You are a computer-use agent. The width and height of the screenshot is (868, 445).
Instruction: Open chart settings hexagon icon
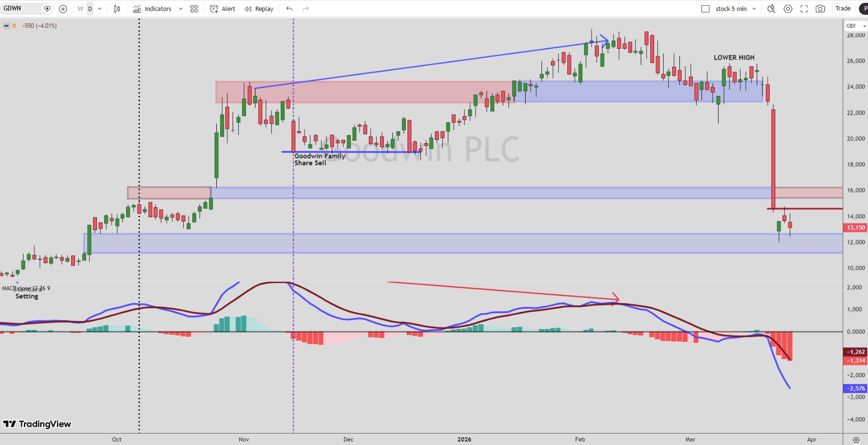click(788, 9)
